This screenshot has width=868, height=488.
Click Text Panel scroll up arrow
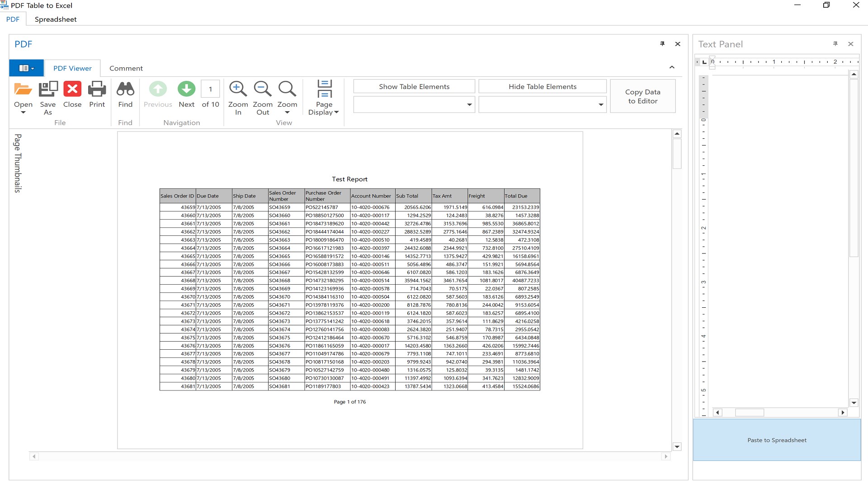click(854, 74)
